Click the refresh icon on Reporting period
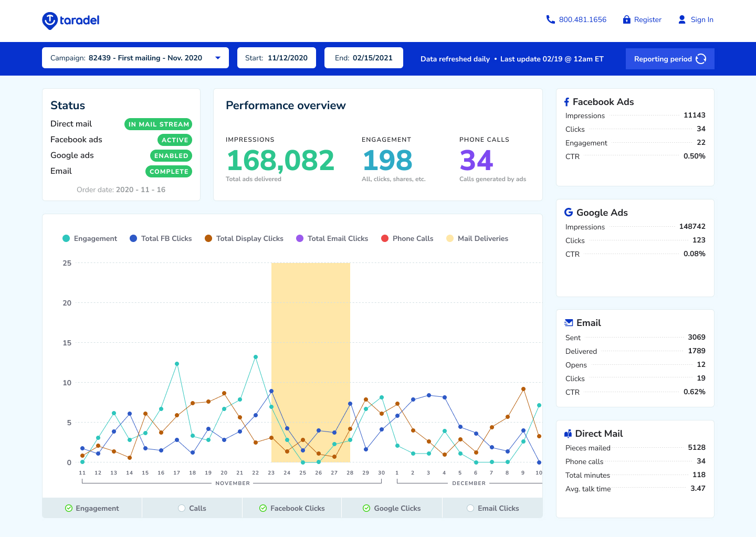The image size is (756, 537). click(x=701, y=59)
